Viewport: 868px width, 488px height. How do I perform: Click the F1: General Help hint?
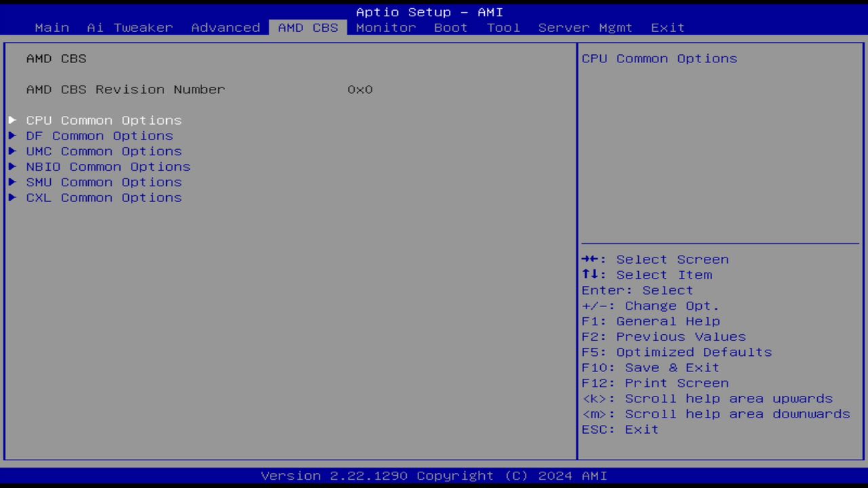click(x=651, y=321)
